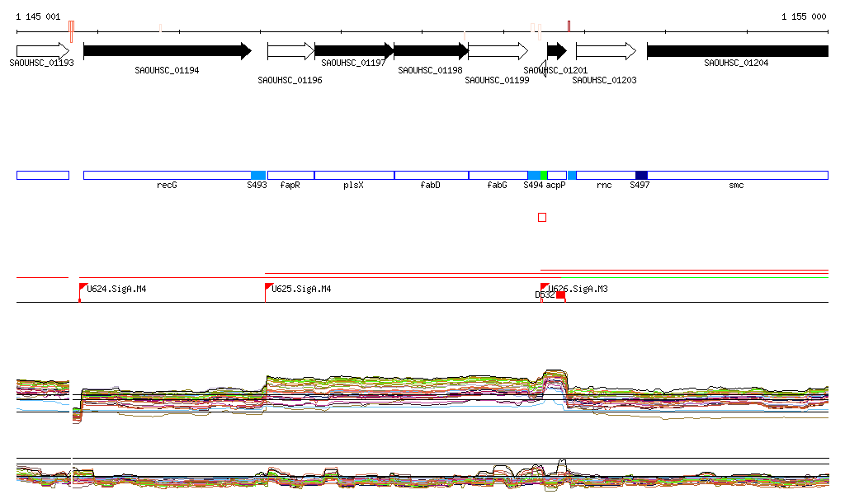Click the U625.SigA.M4 red promoter flag
This screenshot has width=845, height=504.
pyautogui.click(x=268, y=286)
